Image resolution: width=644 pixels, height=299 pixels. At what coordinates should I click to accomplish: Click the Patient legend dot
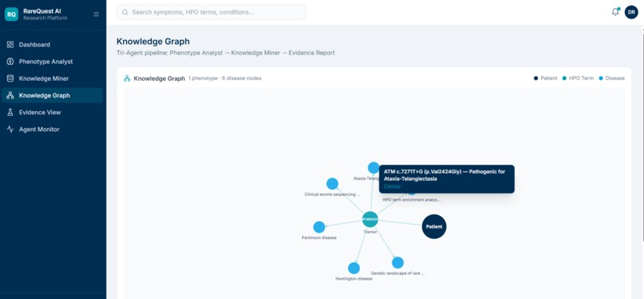(535, 78)
